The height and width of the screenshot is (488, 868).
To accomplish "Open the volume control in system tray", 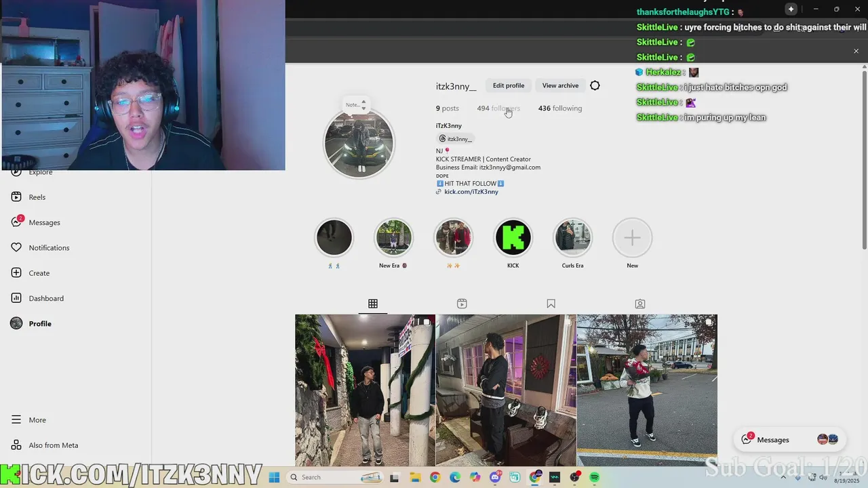I will pos(825,477).
